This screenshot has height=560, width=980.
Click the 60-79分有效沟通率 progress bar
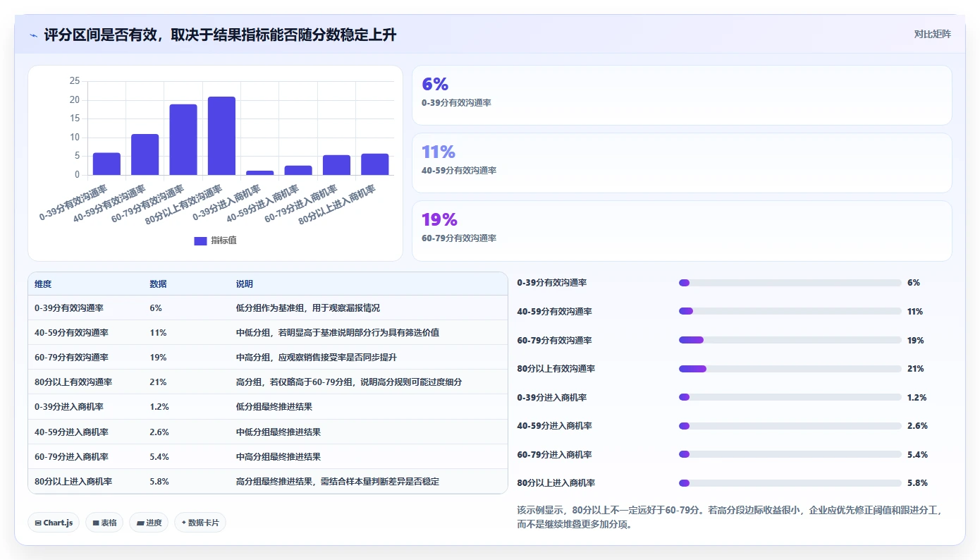pos(790,340)
